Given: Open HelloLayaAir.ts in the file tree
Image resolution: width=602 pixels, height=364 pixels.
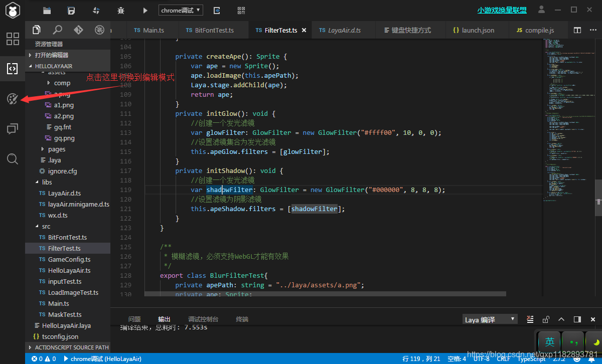Looking at the screenshot, I should coord(69,270).
